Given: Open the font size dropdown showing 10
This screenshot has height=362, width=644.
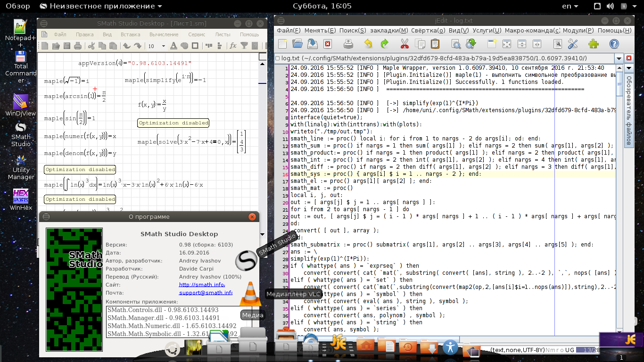Looking at the screenshot, I should (163, 46).
